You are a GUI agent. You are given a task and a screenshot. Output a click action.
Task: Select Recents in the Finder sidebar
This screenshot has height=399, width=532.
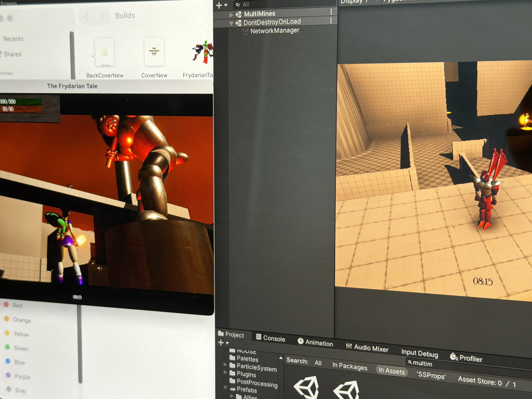tap(13, 39)
